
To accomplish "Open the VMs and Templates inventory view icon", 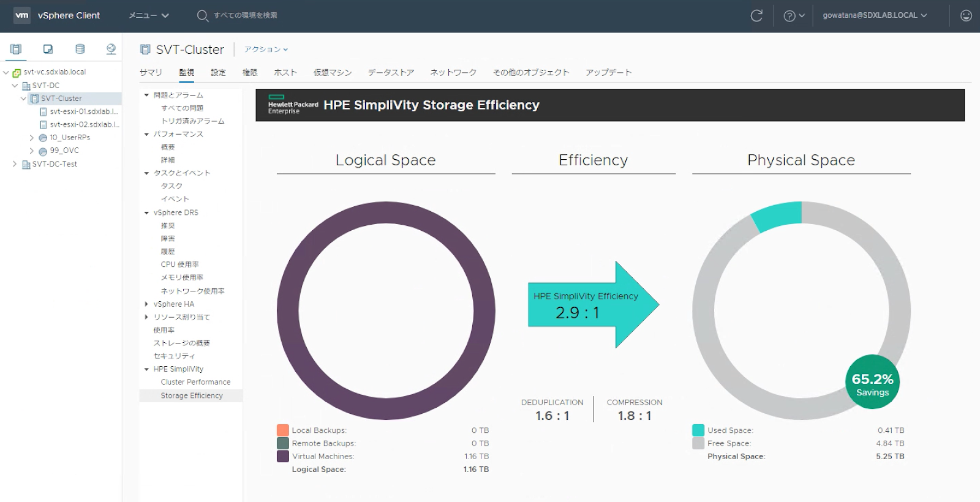I will click(x=48, y=49).
